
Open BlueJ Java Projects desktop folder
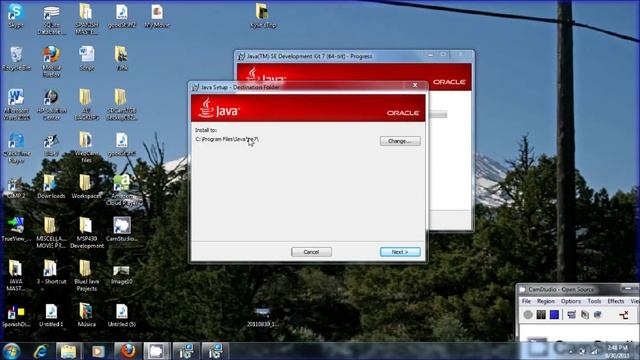click(x=86, y=276)
